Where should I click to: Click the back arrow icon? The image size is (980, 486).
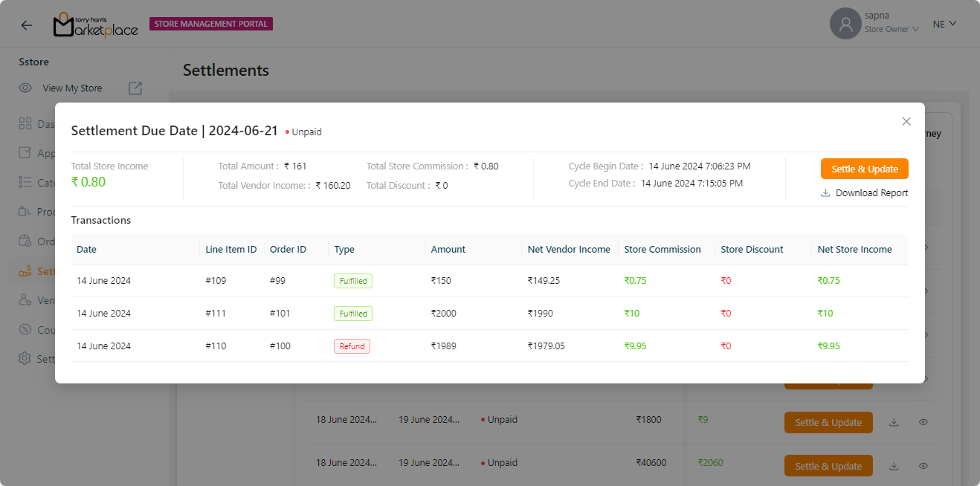click(27, 25)
